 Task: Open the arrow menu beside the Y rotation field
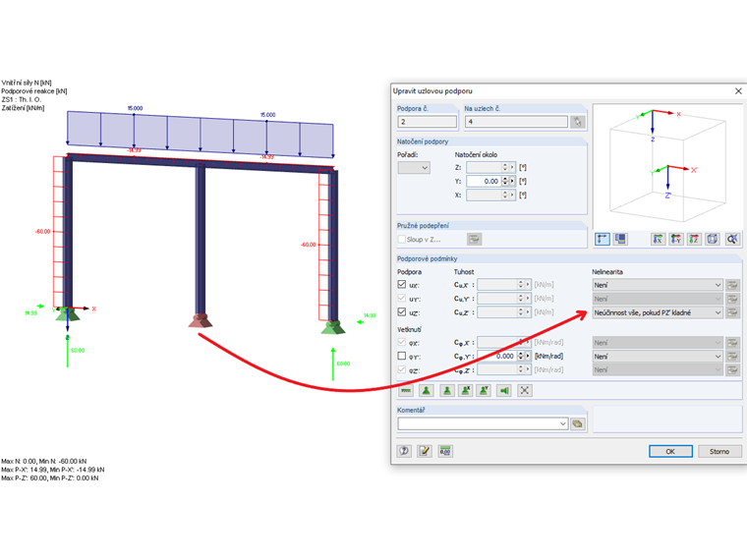513,182
